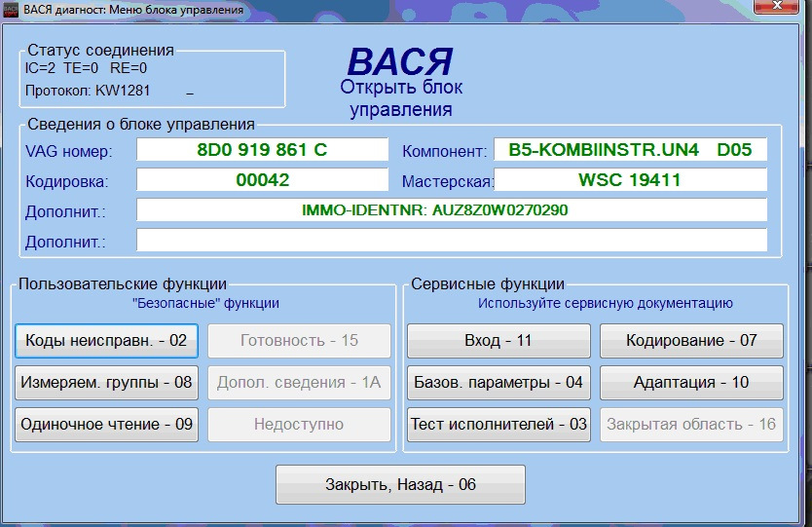Open Кодирование - 07
The image size is (812, 527).
pos(691,340)
